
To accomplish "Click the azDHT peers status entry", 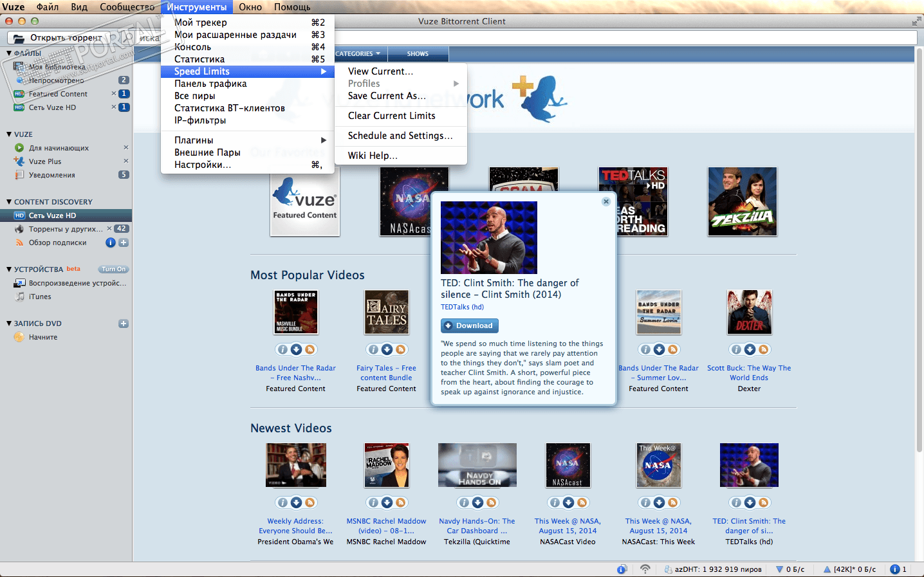I will (713, 569).
